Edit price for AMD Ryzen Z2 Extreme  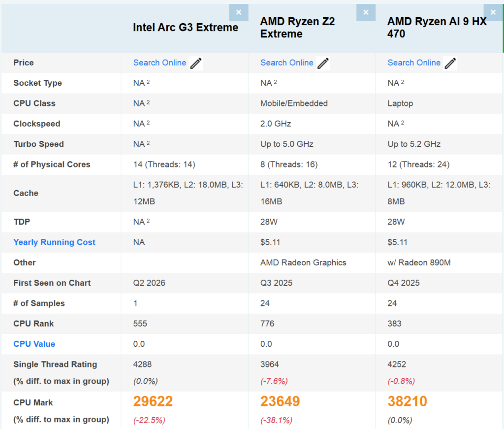pos(323,64)
